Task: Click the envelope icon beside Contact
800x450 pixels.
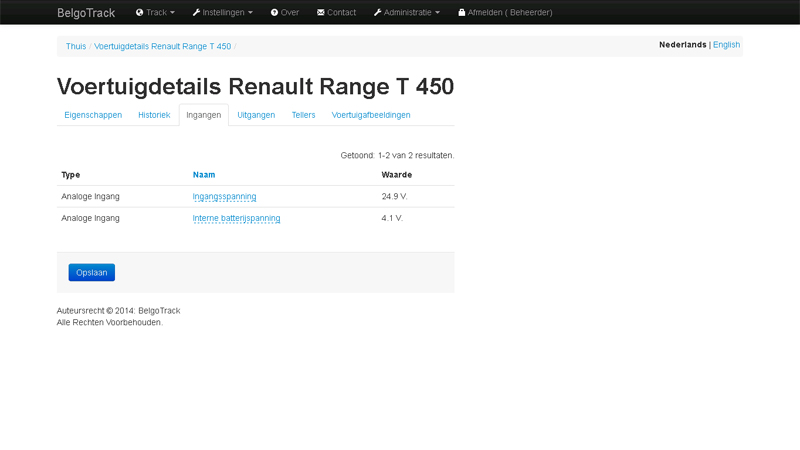Action: pyautogui.click(x=320, y=12)
